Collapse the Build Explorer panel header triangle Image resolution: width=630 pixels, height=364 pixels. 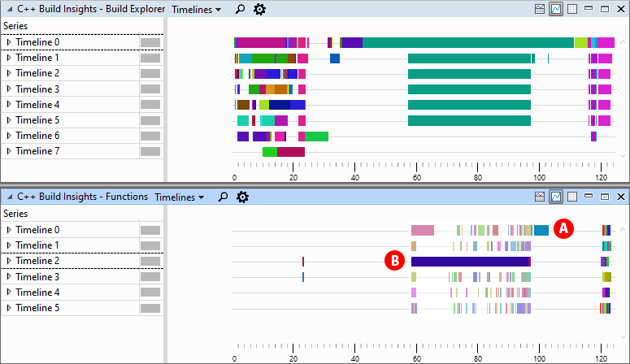[x=9, y=9]
